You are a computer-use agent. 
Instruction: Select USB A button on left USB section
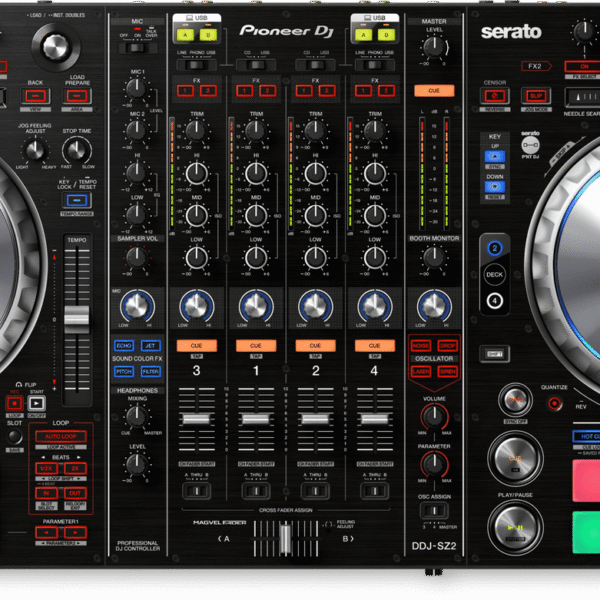pos(186,33)
